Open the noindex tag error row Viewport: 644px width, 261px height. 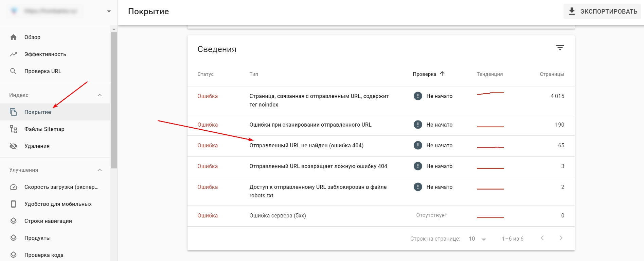(381, 100)
